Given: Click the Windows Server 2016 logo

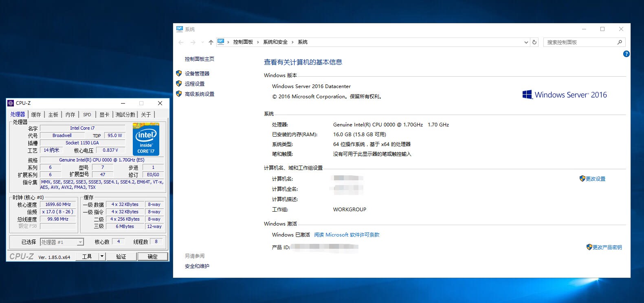Looking at the screenshot, I should (x=565, y=95).
